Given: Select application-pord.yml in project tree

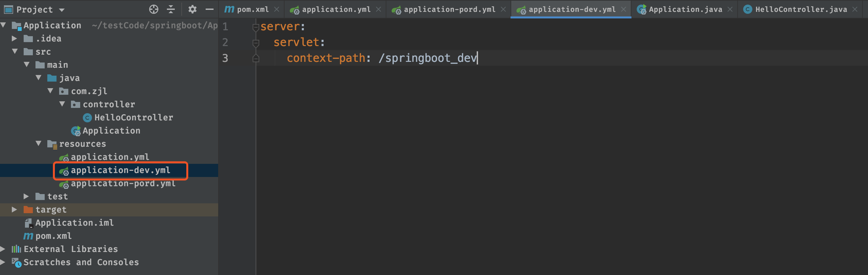Looking at the screenshot, I should [x=123, y=183].
